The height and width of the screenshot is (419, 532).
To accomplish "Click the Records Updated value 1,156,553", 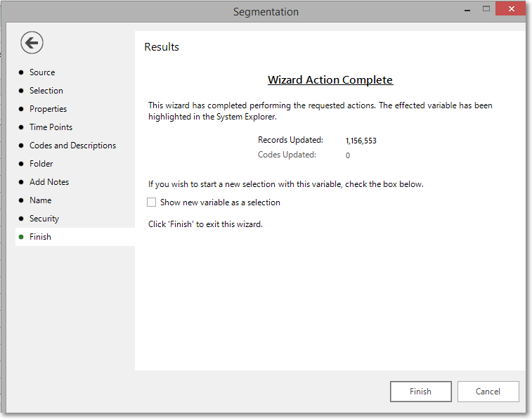I will tap(361, 141).
